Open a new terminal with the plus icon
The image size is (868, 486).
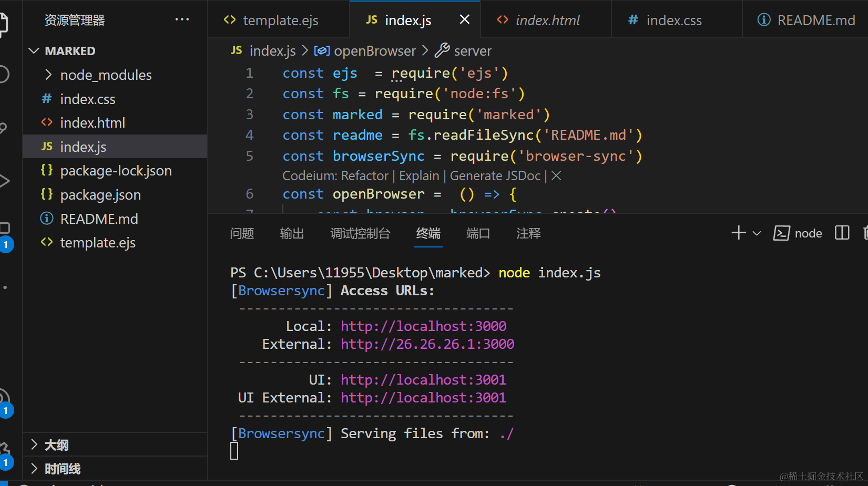738,233
